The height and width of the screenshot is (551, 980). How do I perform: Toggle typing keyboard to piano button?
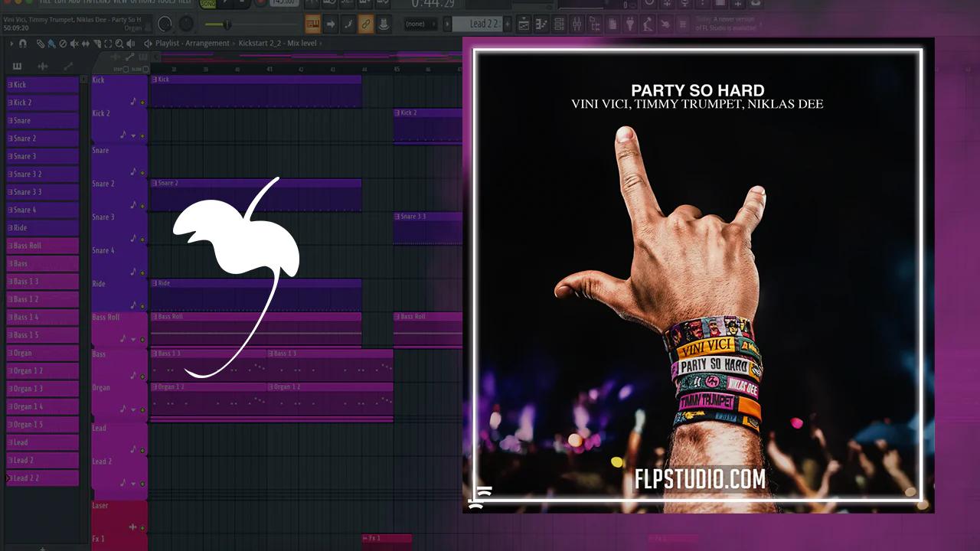tap(313, 24)
